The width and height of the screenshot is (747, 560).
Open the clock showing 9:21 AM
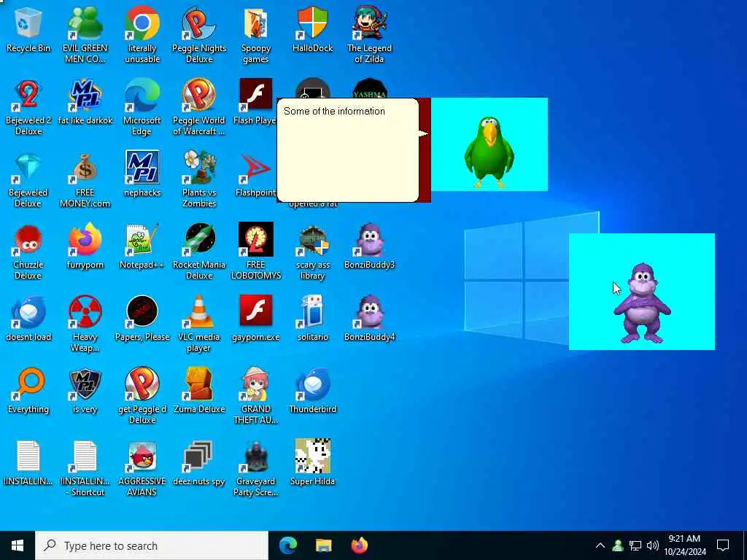tap(684, 545)
